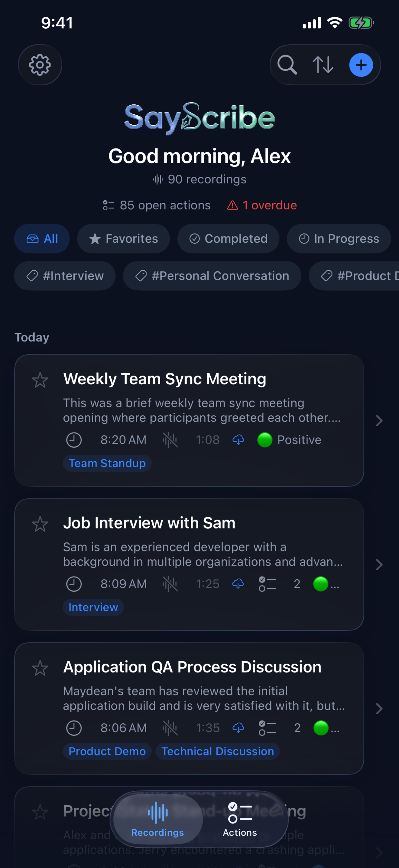The image size is (399, 868).
Task: Toggle star on the Project recording card
Action: 40,812
